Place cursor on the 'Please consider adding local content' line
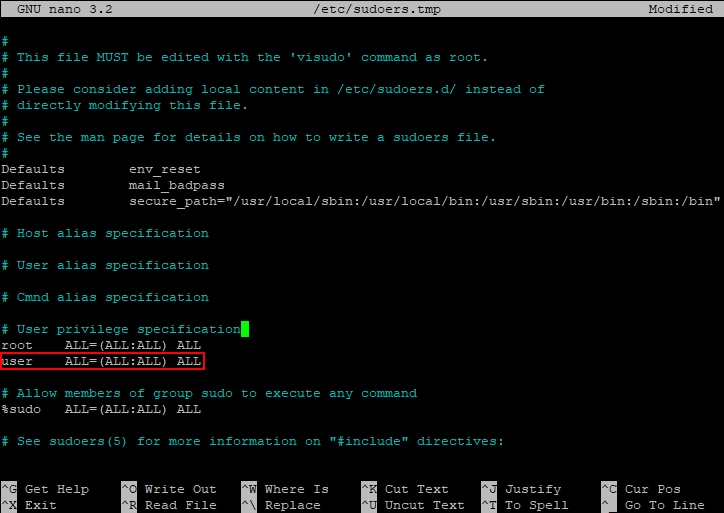Screen dimensions: 724x513 click(273, 89)
